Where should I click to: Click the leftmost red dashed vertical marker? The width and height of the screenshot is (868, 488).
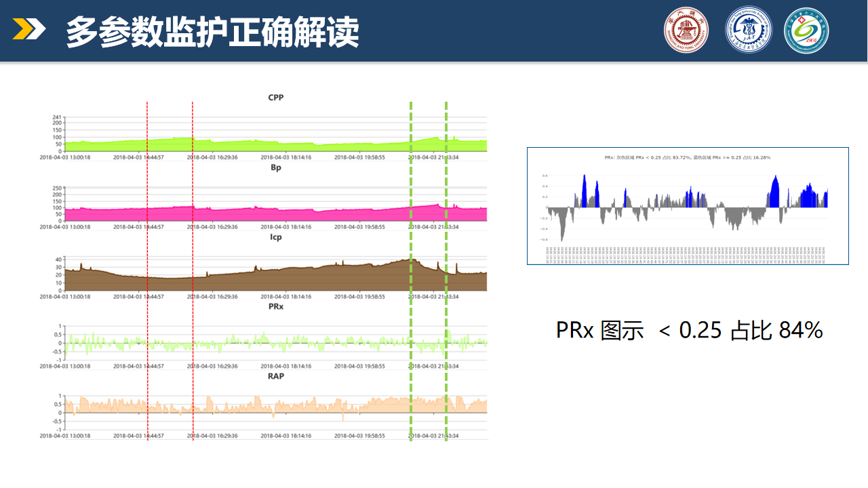147,271
